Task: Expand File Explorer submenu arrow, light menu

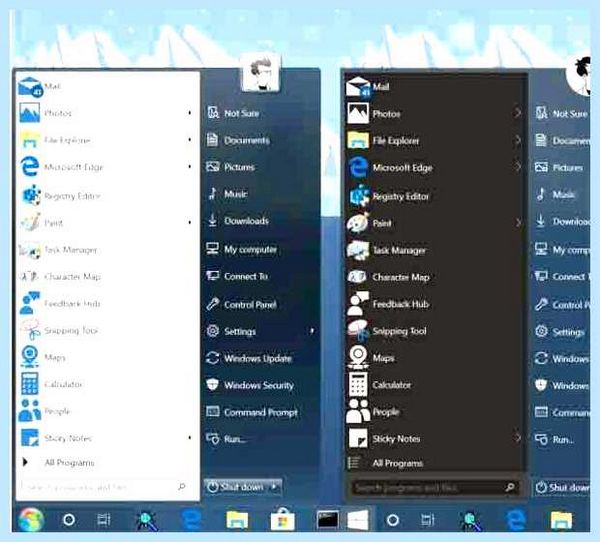Action: point(190,140)
